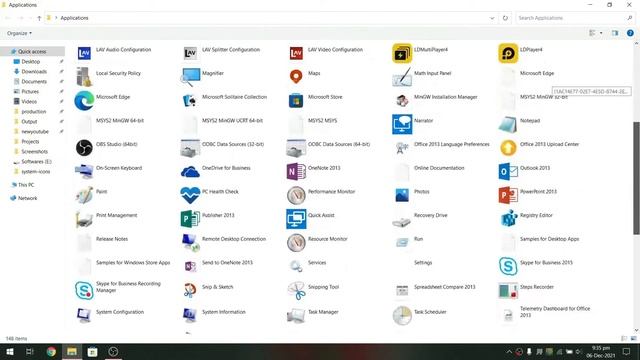Screen dimensions: 640x360
Task: Open the notification center
Action: pos(627,351)
